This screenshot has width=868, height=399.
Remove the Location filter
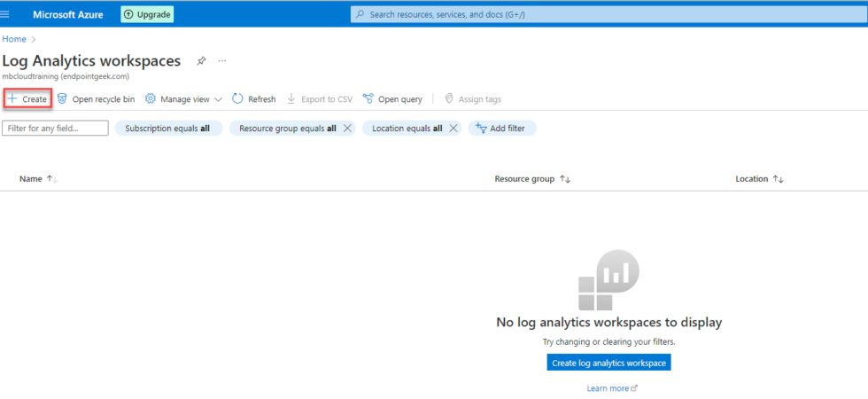point(453,128)
